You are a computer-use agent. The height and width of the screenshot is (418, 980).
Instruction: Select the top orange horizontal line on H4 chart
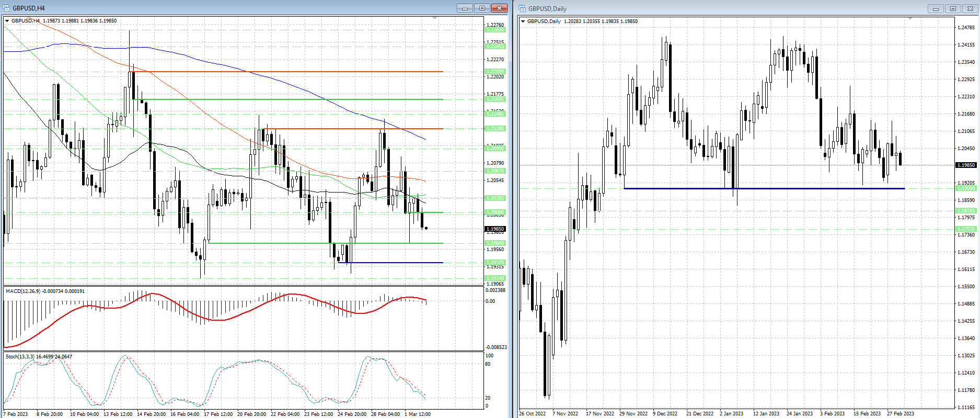tap(288, 72)
